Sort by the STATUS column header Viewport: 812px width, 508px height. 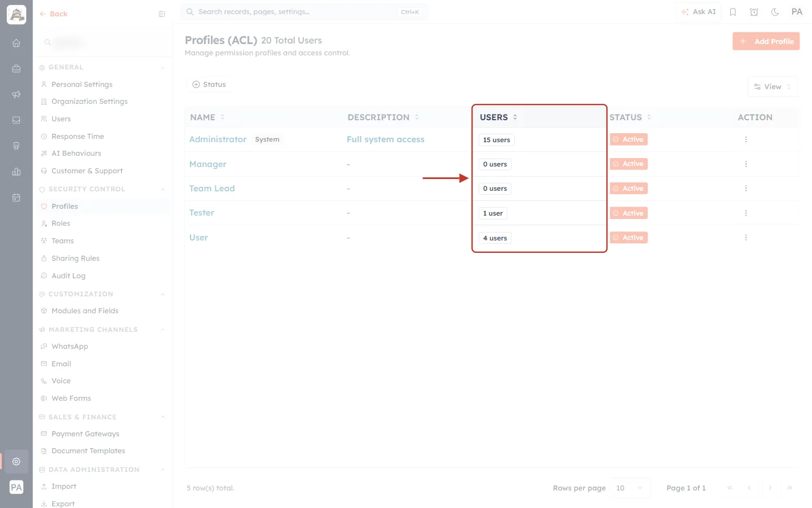click(x=630, y=117)
